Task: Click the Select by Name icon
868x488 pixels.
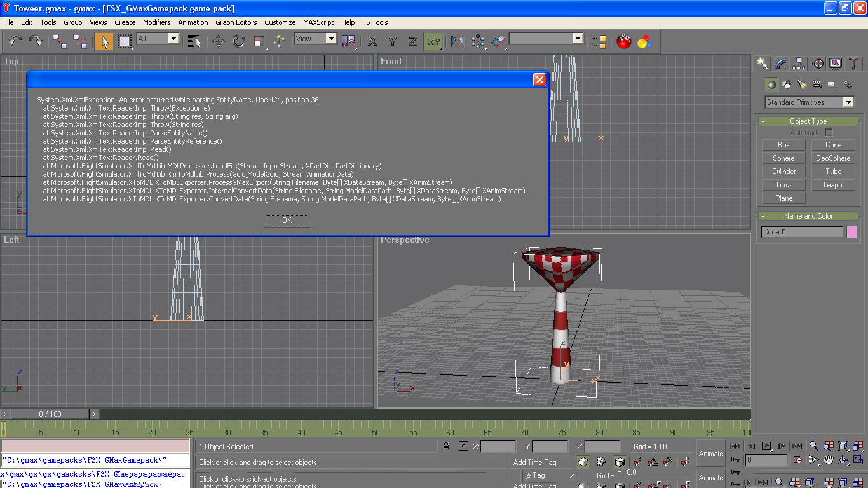Action: [194, 41]
